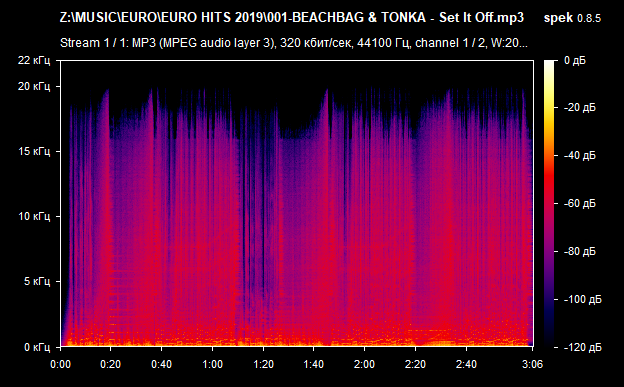624x387 pixels.
Task: Click the 'spek' application name
Action: (558, 18)
